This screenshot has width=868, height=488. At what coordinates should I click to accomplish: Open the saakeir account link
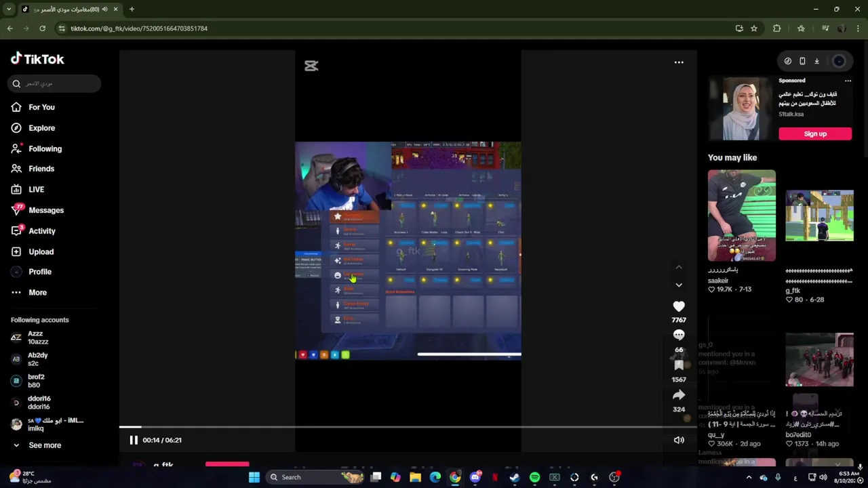(718, 281)
